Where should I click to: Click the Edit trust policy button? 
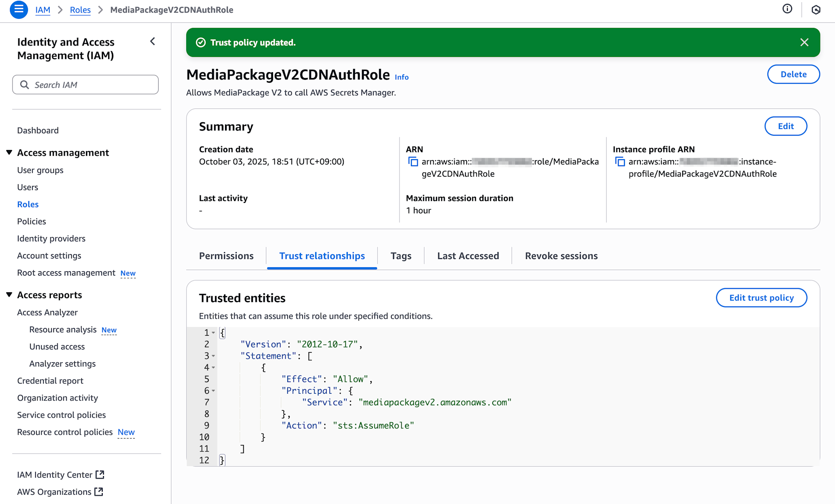761,298
